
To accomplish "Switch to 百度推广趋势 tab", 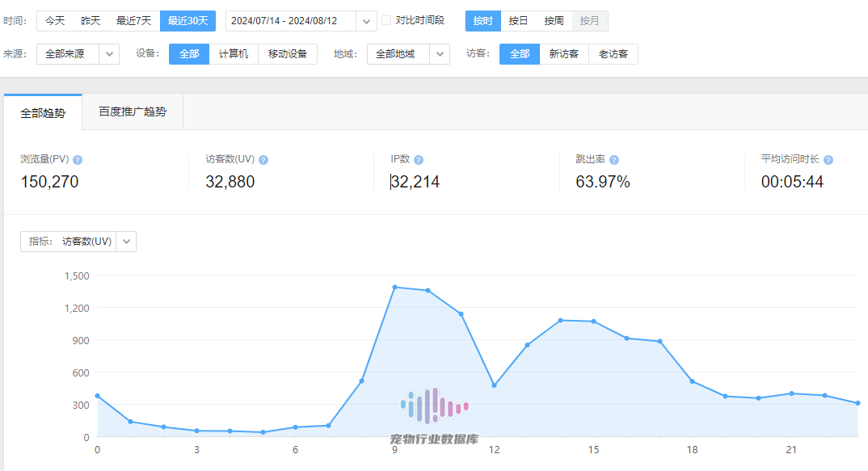I will pos(133,112).
